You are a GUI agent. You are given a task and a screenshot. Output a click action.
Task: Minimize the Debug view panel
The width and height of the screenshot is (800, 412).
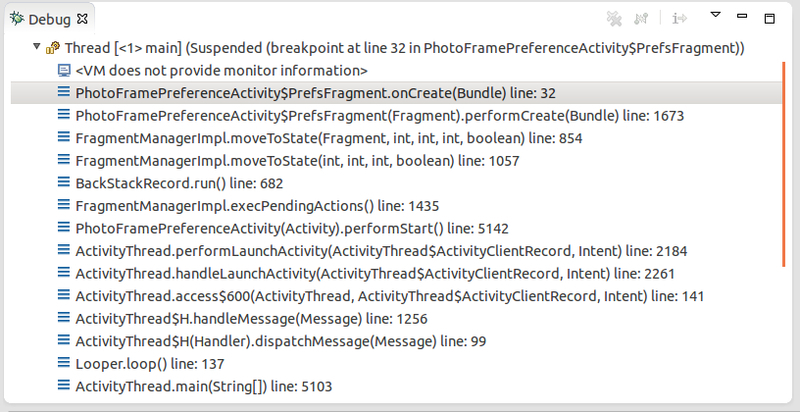742,16
